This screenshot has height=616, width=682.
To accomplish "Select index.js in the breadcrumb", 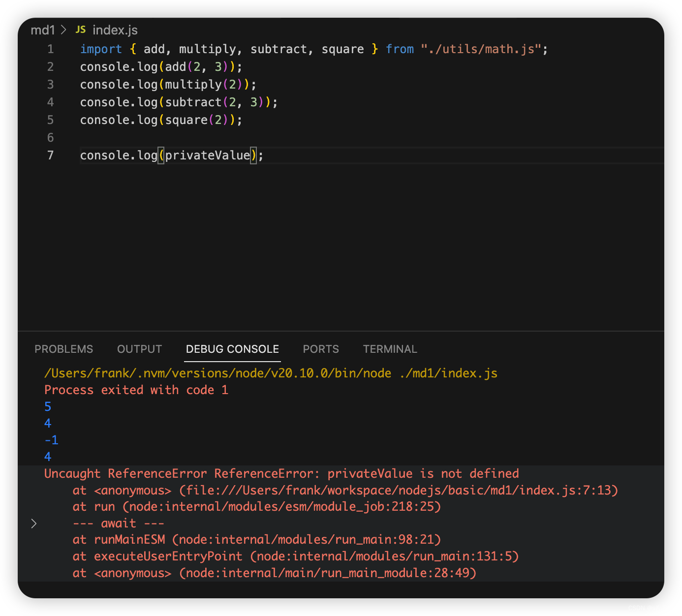I will click(115, 30).
